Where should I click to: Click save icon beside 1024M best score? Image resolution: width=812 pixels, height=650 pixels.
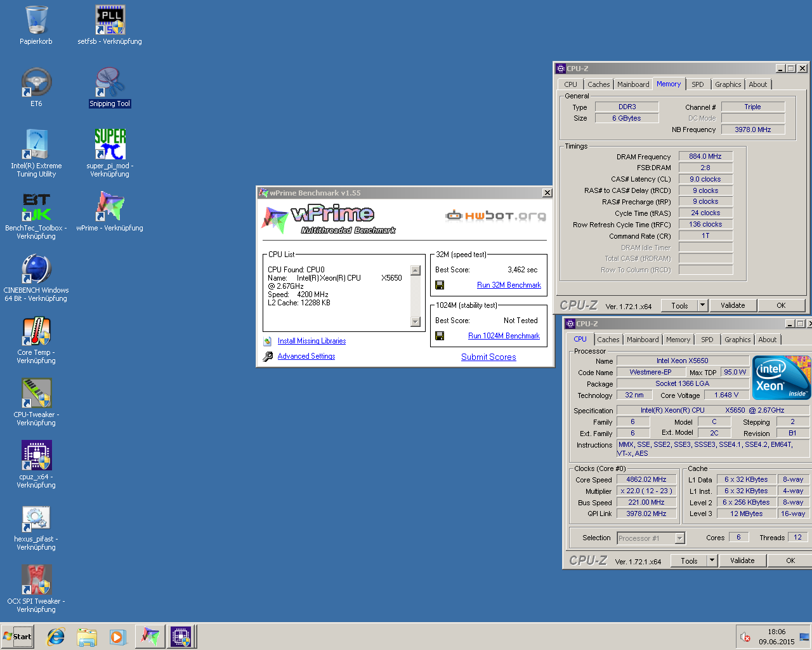pyautogui.click(x=440, y=336)
